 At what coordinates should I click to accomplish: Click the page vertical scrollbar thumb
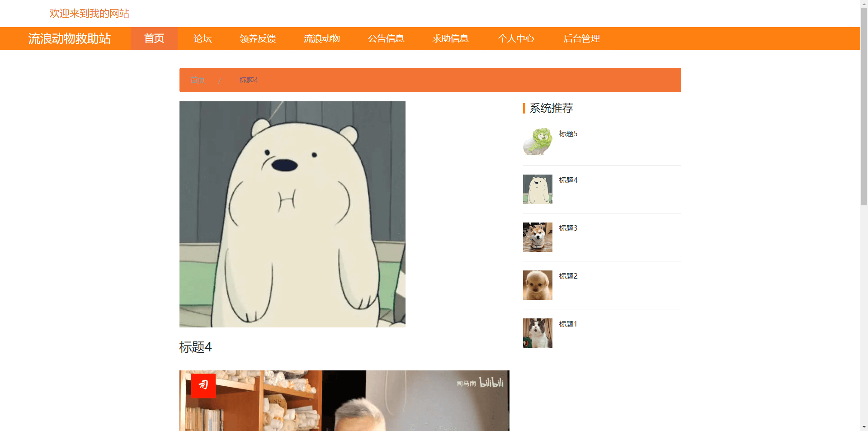click(x=864, y=106)
